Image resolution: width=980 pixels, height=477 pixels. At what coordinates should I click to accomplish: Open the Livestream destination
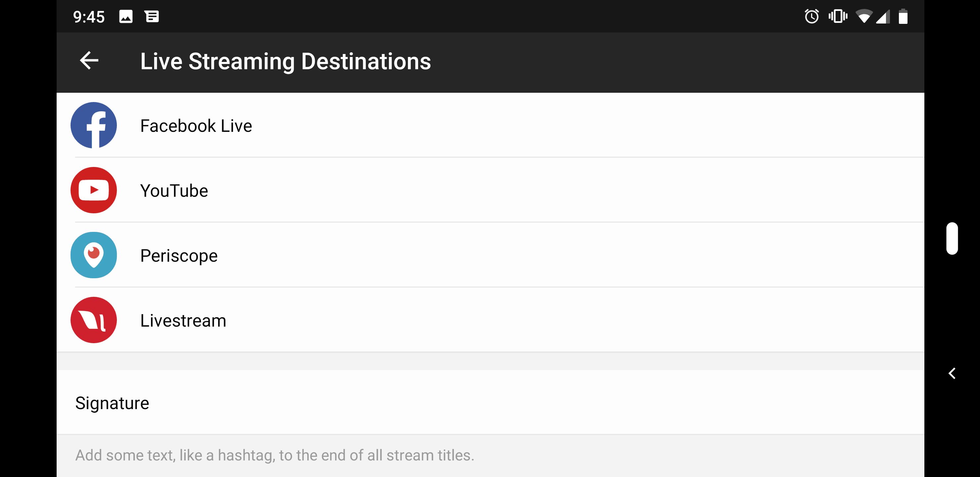[x=183, y=321]
